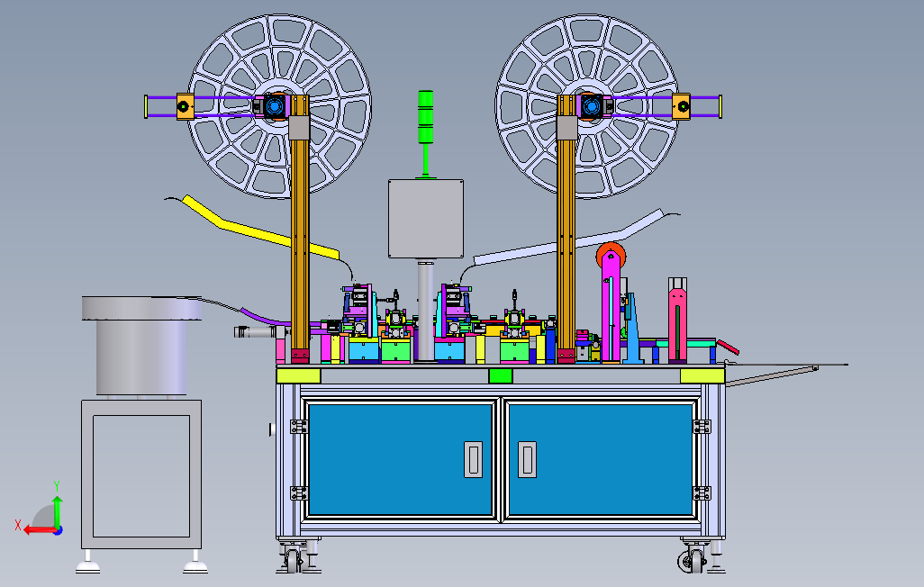Pick the right caster wheel
Screen dimensions: 924x587
point(693,560)
